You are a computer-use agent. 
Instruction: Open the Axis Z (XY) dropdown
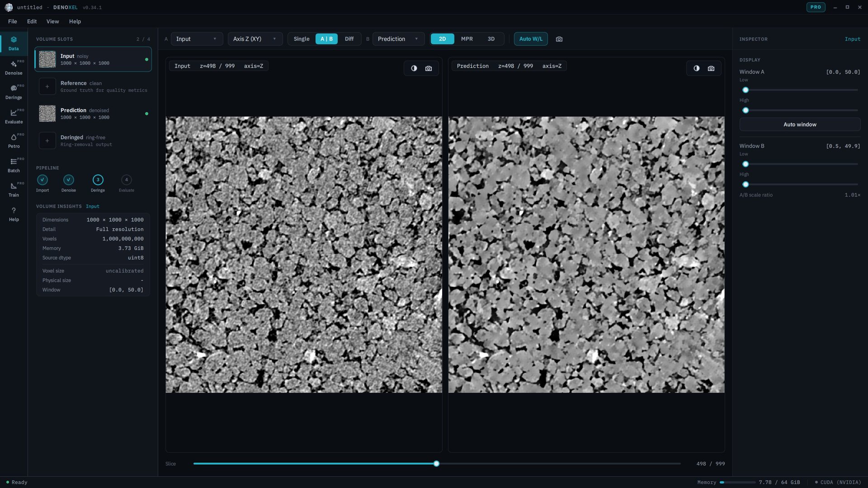(255, 39)
